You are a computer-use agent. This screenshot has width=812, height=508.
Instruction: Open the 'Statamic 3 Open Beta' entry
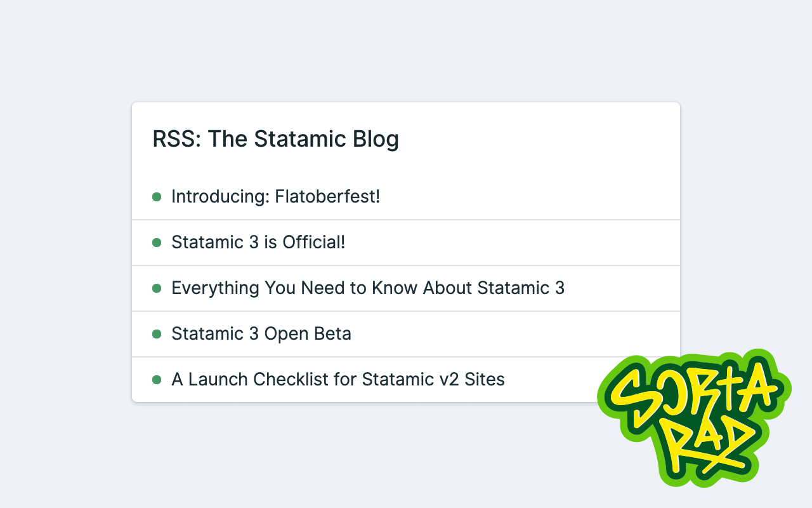tap(261, 334)
